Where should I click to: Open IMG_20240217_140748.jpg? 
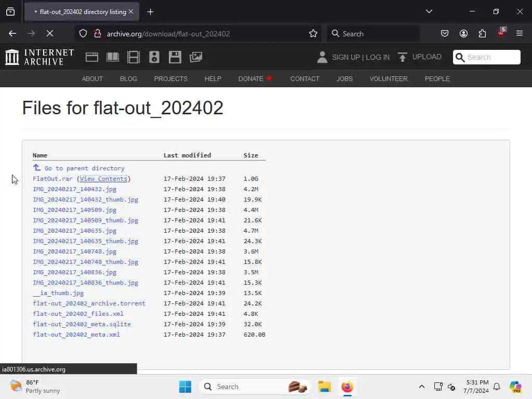(75, 251)
